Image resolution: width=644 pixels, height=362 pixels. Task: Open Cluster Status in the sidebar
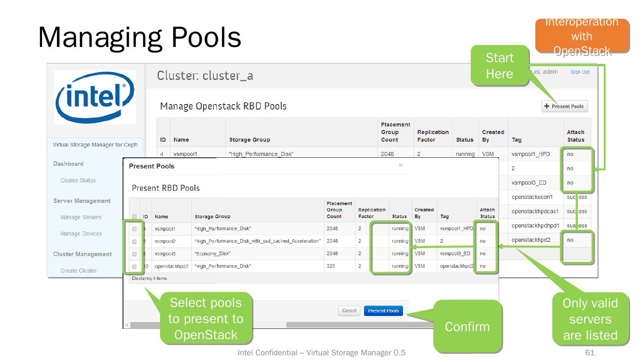tap(78, 181)
